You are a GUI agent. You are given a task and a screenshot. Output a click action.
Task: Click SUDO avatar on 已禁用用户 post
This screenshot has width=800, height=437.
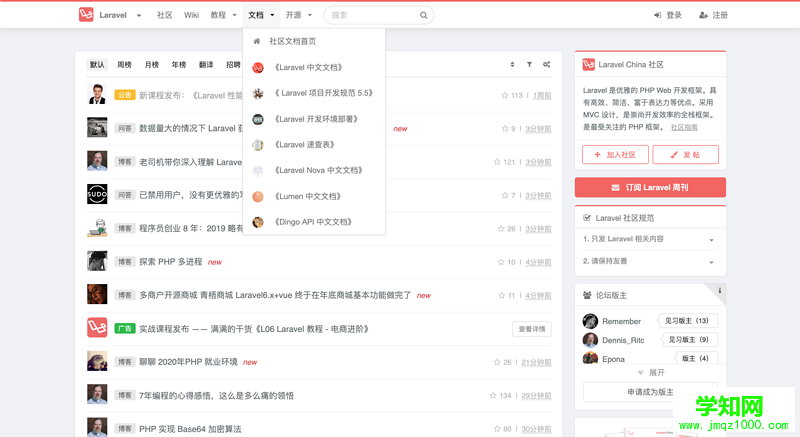point(97,194)
